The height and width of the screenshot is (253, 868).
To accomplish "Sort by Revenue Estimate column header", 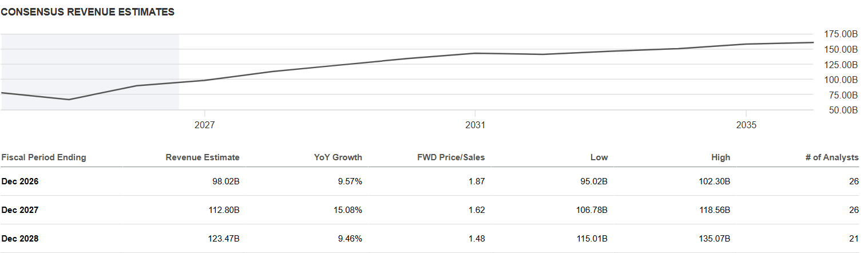I will point(203,157).
